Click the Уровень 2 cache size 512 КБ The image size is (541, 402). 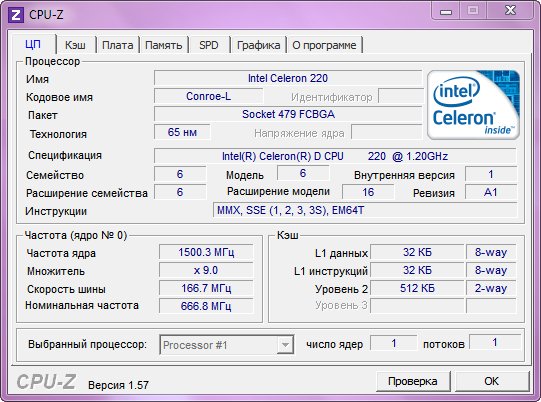417,288
